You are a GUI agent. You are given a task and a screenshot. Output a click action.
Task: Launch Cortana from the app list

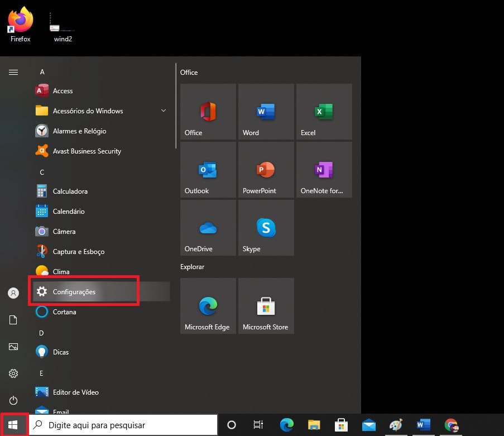coord(100,312)
